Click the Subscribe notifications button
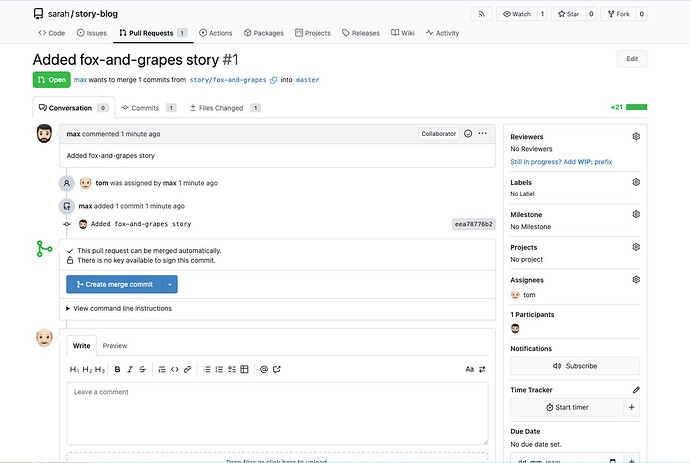This screenshot has height=463, width=690. point(575,366)
